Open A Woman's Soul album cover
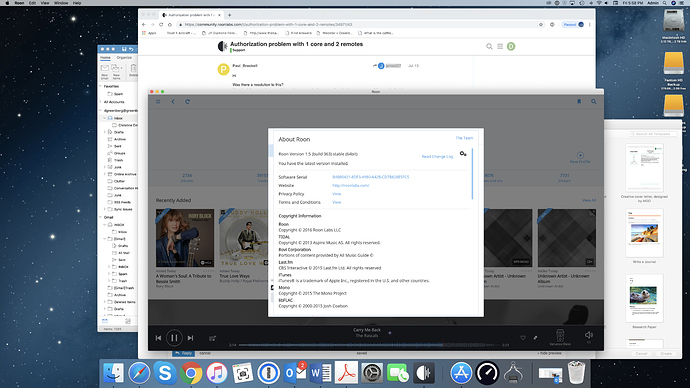Image resolution: width=690 pixels, height=388 pixels. click(x=185, y=238)
